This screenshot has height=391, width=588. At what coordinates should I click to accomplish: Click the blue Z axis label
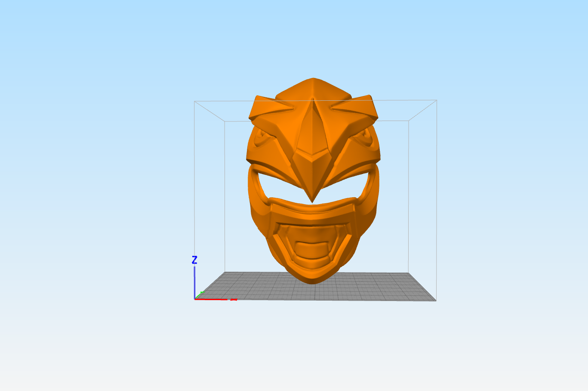(194, 260)
